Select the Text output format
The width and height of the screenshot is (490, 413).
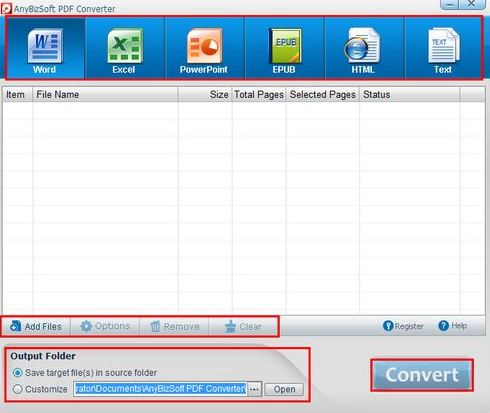pos(443,48)
